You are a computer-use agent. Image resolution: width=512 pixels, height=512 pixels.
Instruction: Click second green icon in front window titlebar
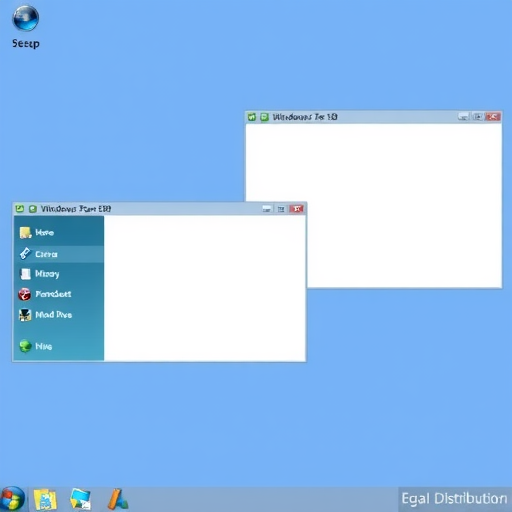tap(33, 209)
